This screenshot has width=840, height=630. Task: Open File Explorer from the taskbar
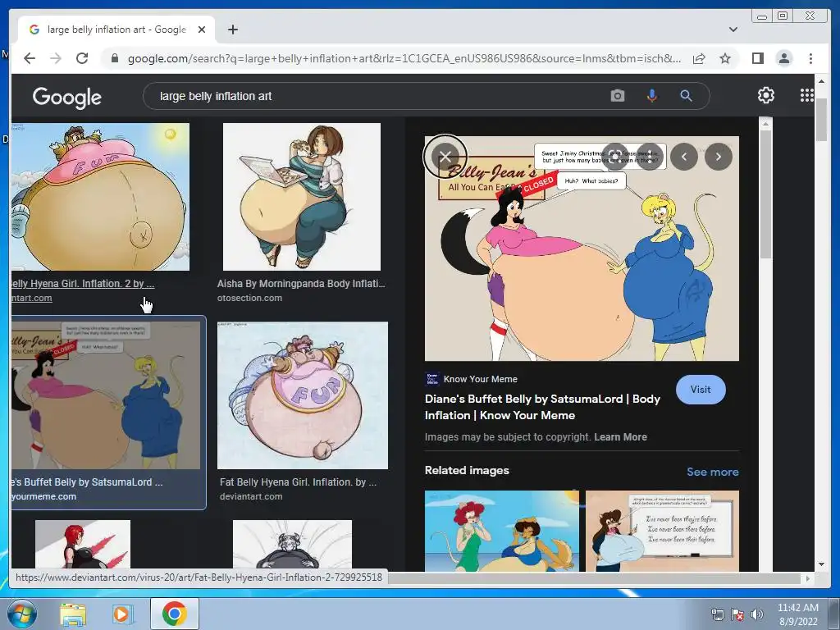(73, 614)
